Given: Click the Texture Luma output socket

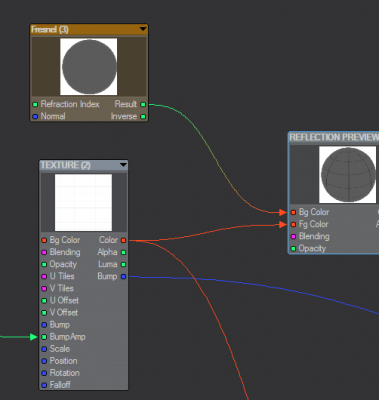Looking at the screenshot, I should click(123, 264).
